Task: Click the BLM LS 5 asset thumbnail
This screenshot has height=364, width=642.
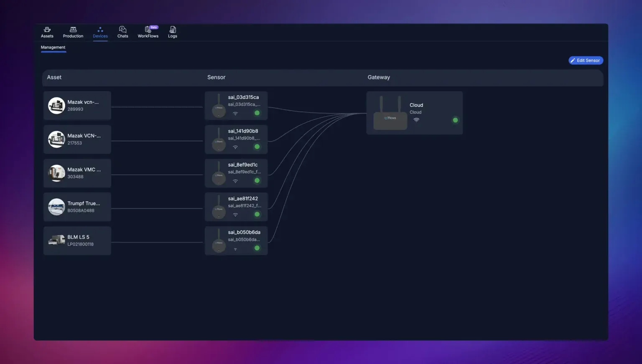Action: pos(56,240)
